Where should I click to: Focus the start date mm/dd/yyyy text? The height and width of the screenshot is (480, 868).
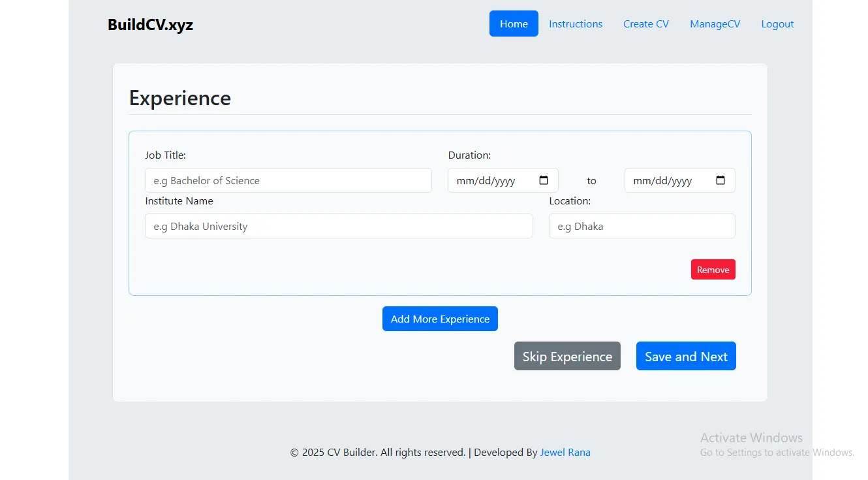click(486, 181)
